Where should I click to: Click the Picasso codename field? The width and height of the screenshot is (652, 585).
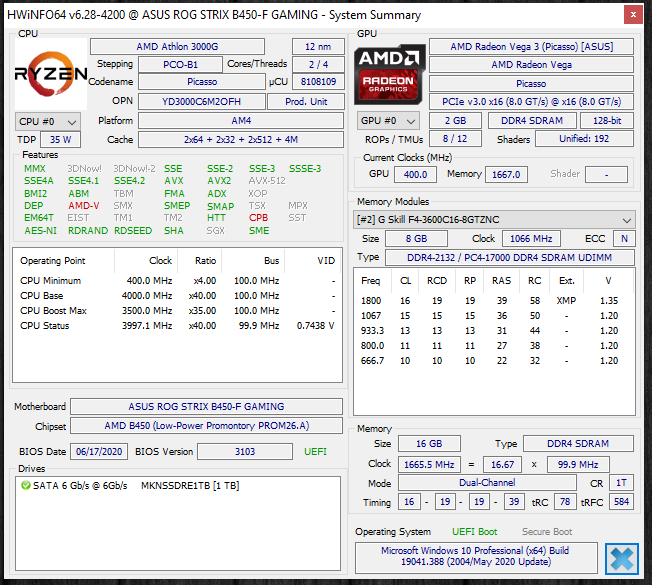202,81
